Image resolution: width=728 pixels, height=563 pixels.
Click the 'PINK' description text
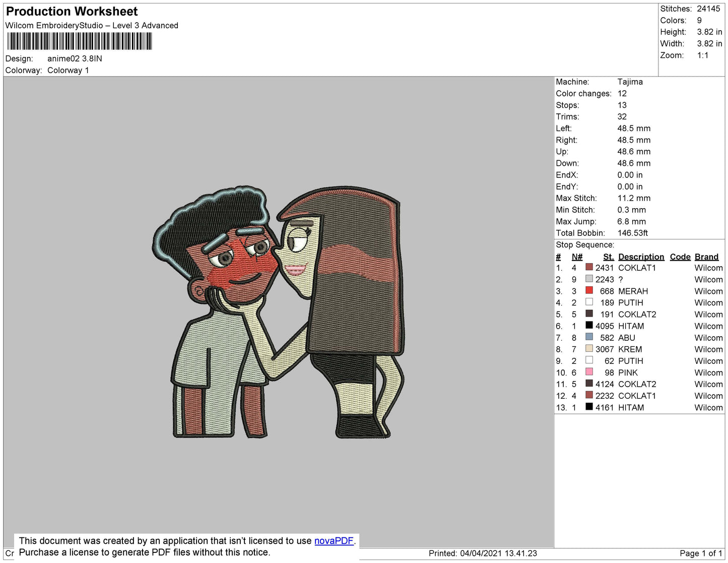[x=628, y=372]
